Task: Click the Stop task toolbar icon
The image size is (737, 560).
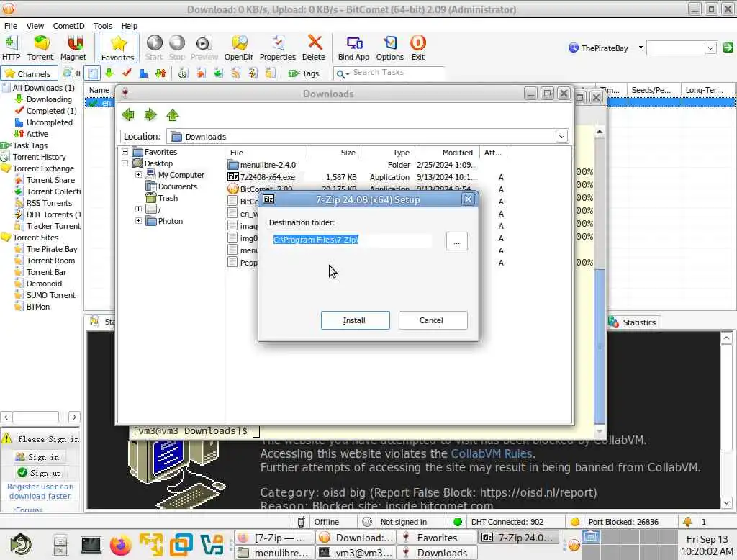Action: pos(177,48)
